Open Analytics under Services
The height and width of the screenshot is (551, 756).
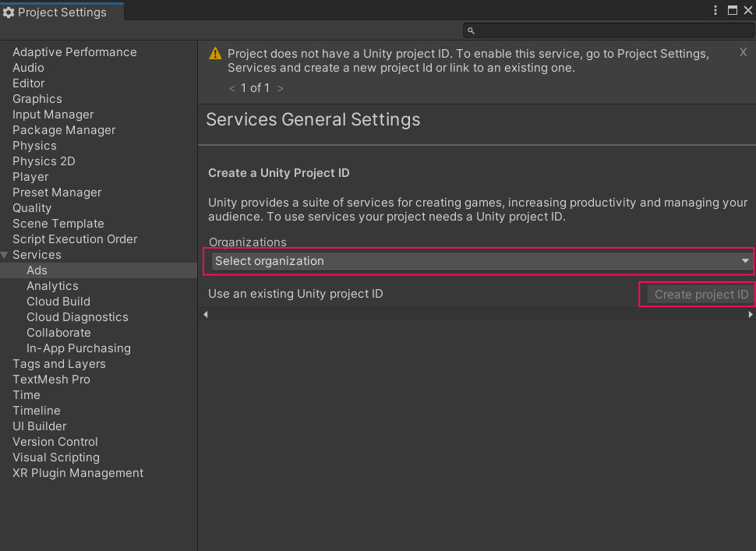(x=52, y=286)
